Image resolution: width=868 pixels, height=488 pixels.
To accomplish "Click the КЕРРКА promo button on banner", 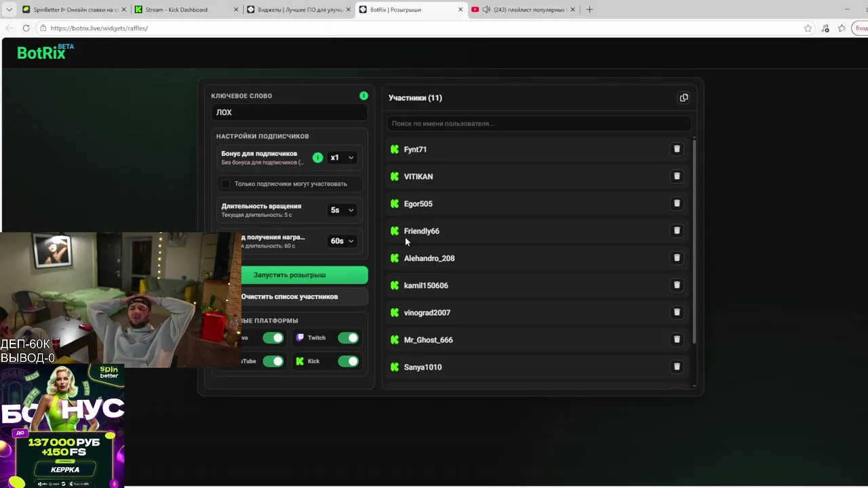I will (65, 470).
